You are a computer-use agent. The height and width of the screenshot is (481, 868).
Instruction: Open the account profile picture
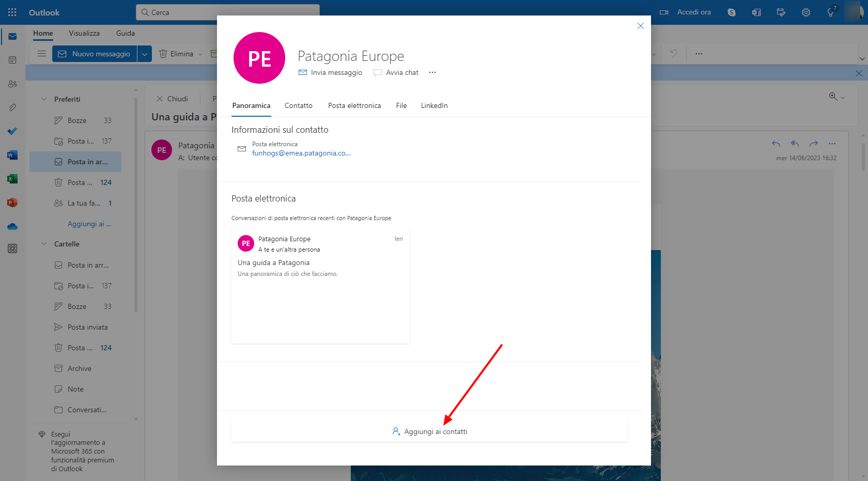click(854, 12)
